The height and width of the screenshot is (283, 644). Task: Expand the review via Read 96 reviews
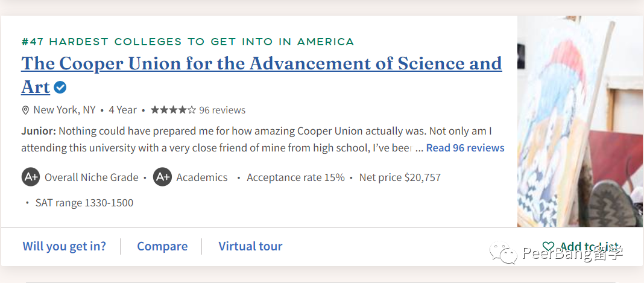(465, 148)
